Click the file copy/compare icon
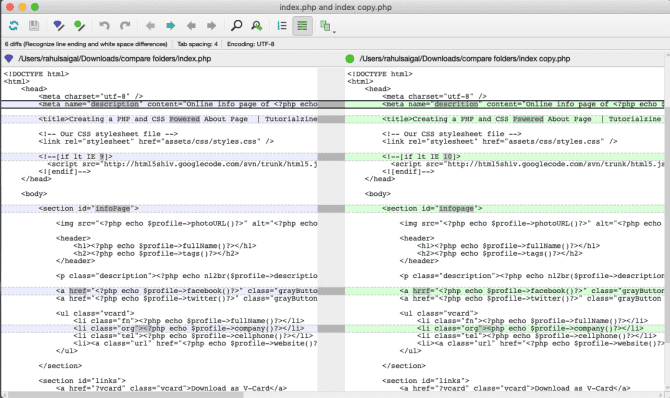This screenshot has width=670, height=398. tap(325, 26)
